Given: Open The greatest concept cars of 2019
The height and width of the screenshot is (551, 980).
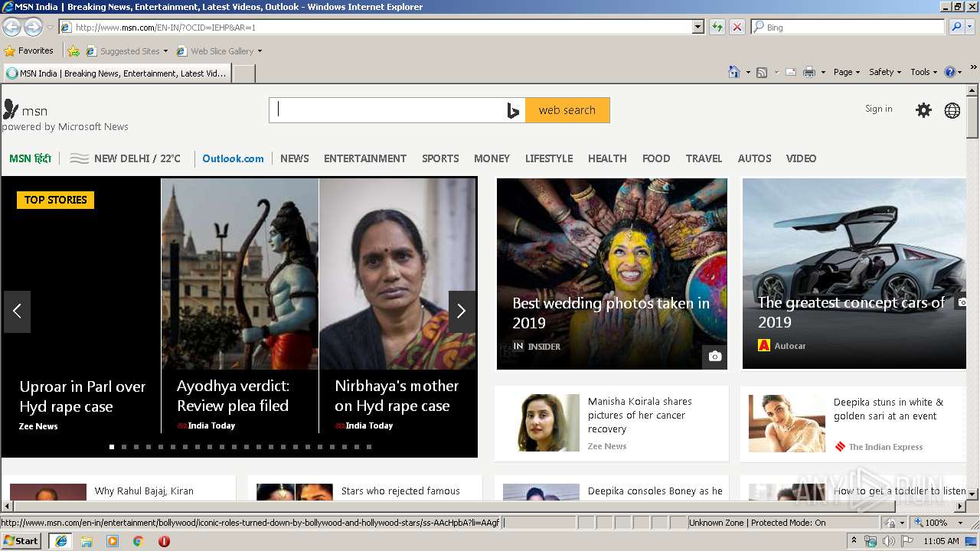Looking at the screenshot, I should pos(851,312).
